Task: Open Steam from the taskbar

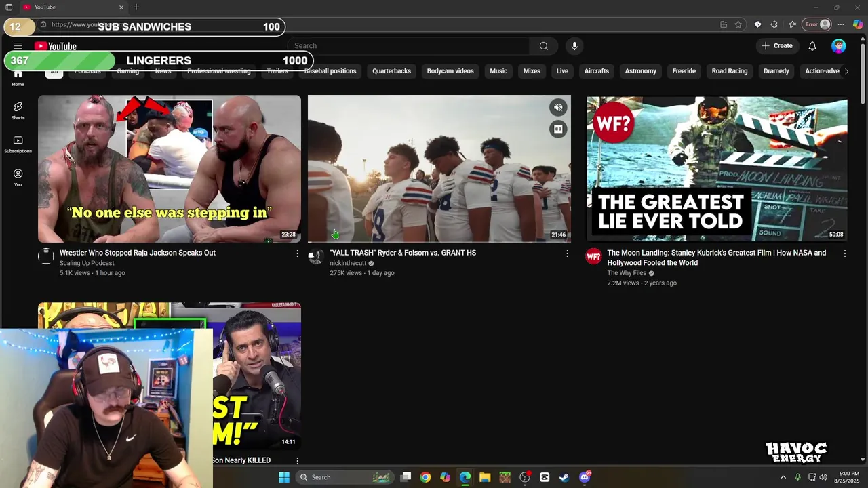Action: (x=564, y=477)
